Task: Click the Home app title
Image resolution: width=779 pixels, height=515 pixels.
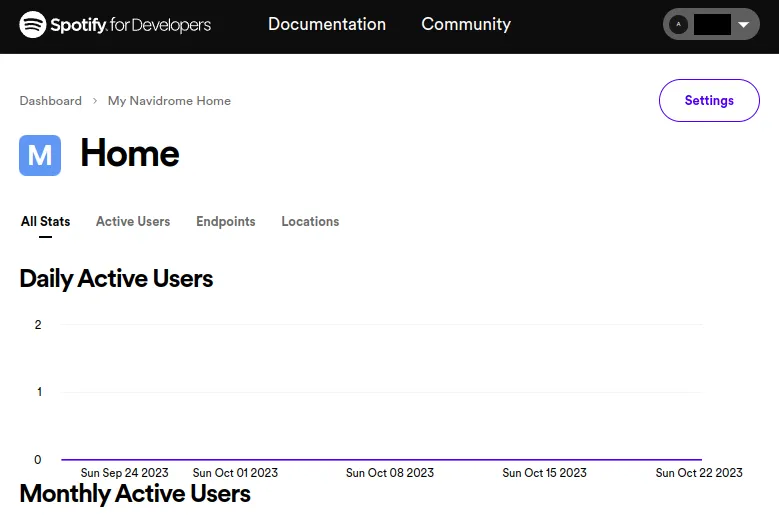Action: coord(129,154)
